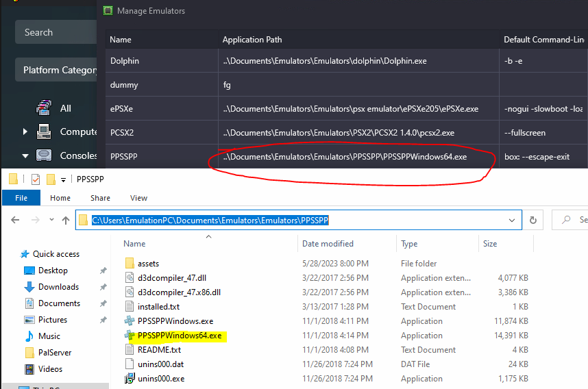Click the All platforms icon in LaunchBox sidebar
The image size is (588, 389).
(44, 108)
